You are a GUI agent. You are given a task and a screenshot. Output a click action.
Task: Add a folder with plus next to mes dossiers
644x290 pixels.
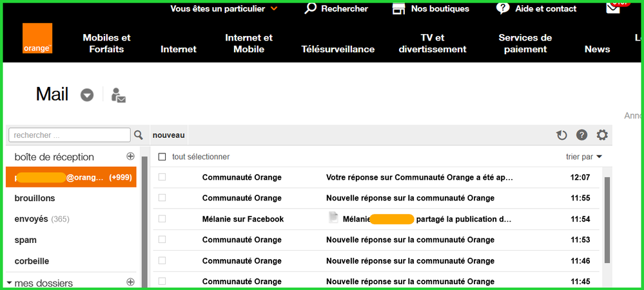tap(130, 282)
